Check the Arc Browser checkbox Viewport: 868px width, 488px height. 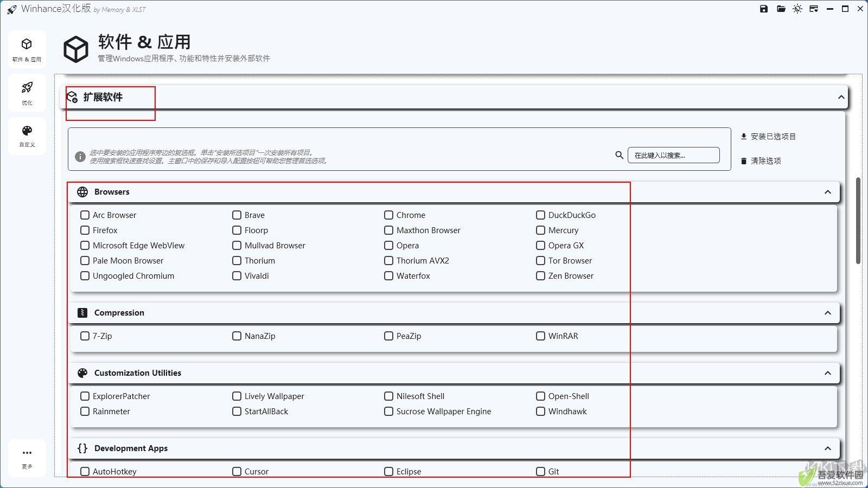coord(85,215)
